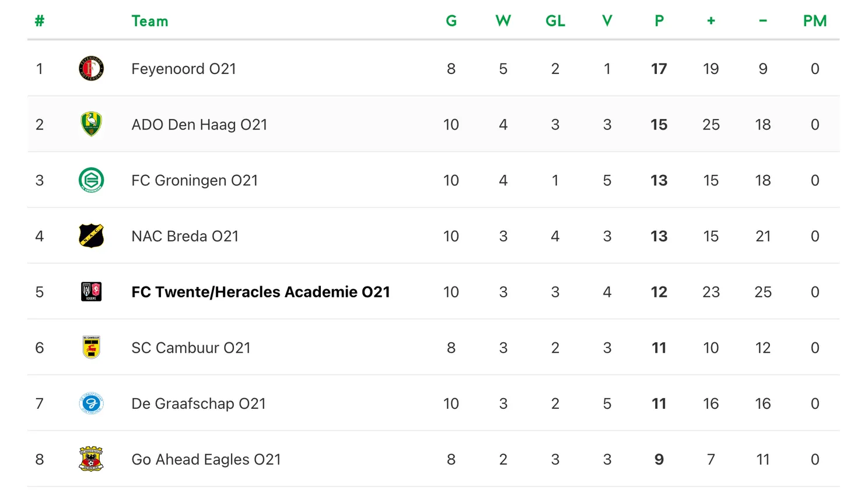868x502 pixels.
Task: Click the Feyenoord club crest icon
Action: pyautogui.click(x=91, y=69)
